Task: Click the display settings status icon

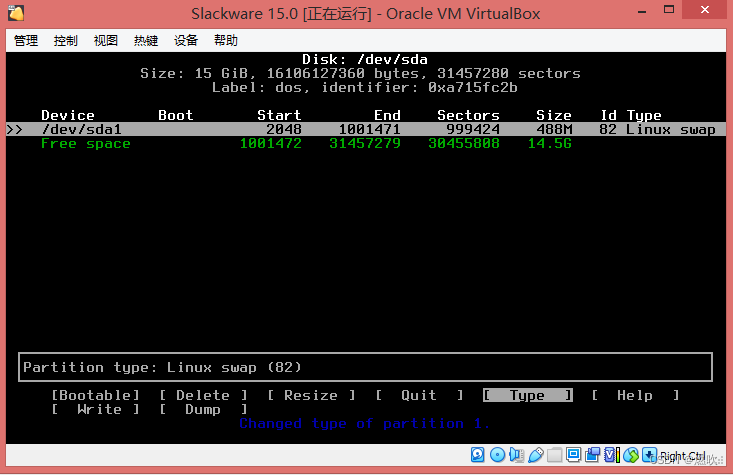Action: tap(574, 454)
